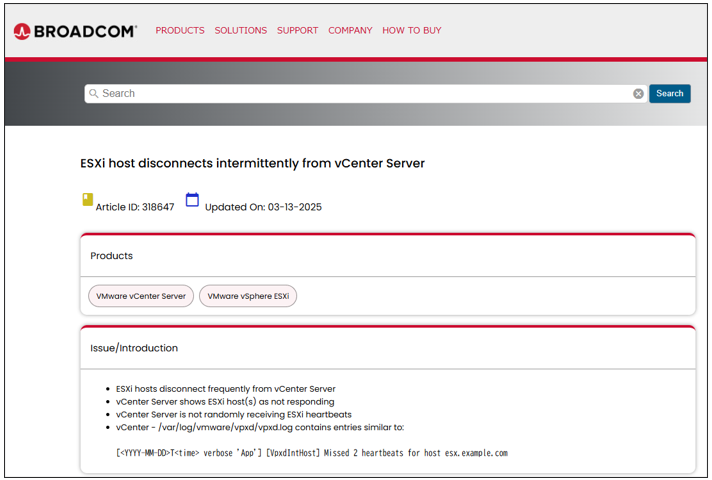Click the yellow Article ID book icon
This screenshot has width=712, height=480.
pyautogui.click(x=88, y=199)
